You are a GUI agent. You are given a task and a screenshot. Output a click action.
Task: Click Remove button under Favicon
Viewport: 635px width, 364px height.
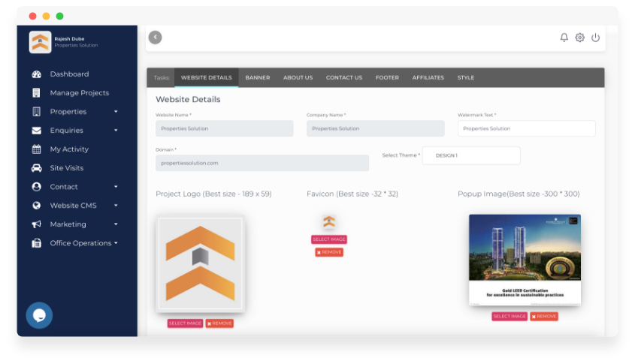click(329, 252)
